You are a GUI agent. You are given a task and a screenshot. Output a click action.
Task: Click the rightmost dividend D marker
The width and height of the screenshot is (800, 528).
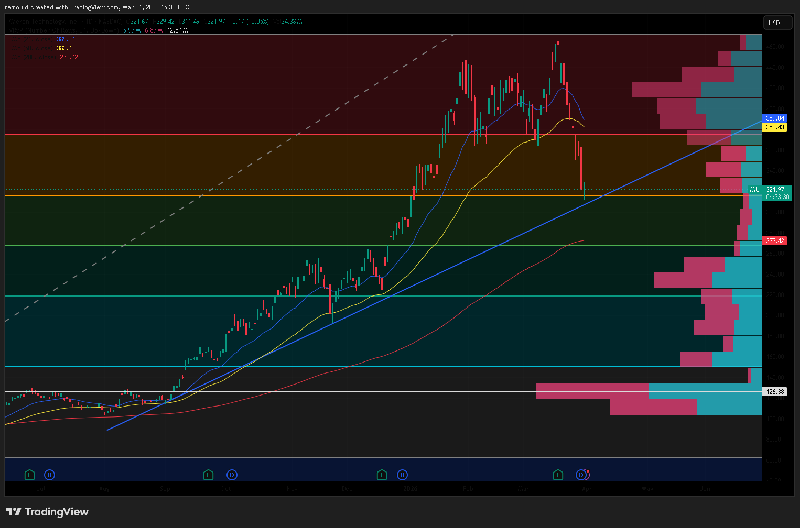(584, 473)
